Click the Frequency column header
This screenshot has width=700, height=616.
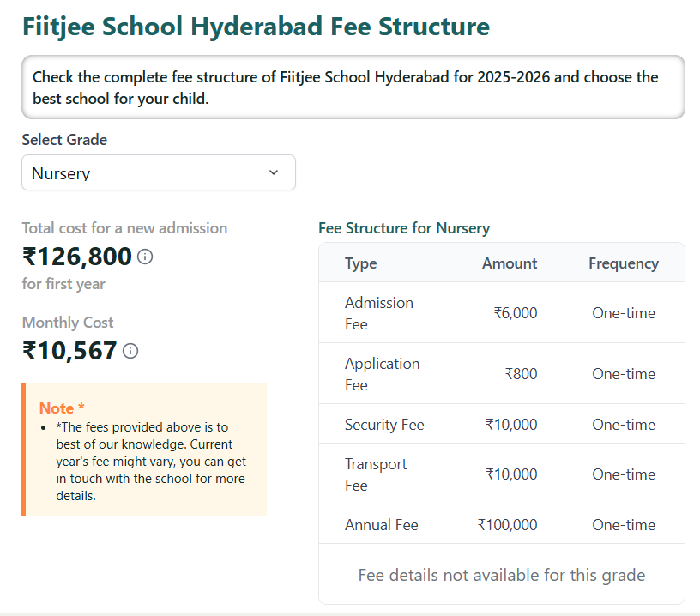pos(624,263)
